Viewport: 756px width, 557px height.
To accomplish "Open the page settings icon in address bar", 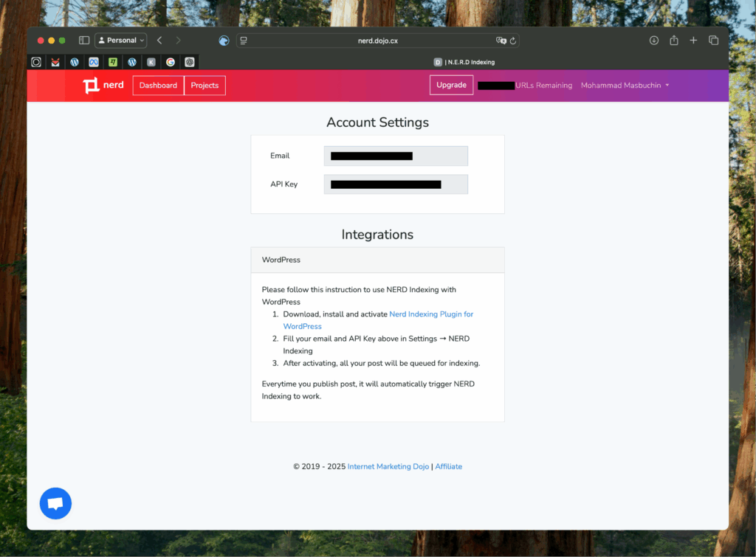I will (244, 41).
